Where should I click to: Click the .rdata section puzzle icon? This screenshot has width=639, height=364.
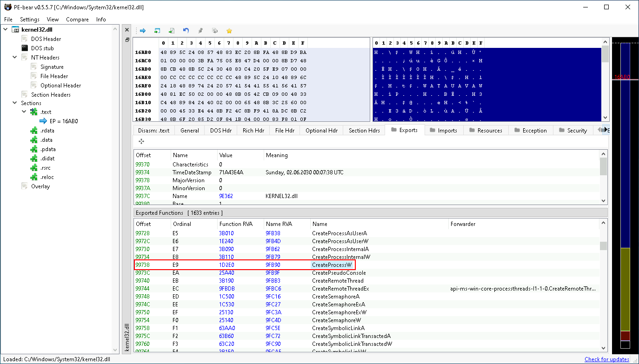(x=33, y=131)
